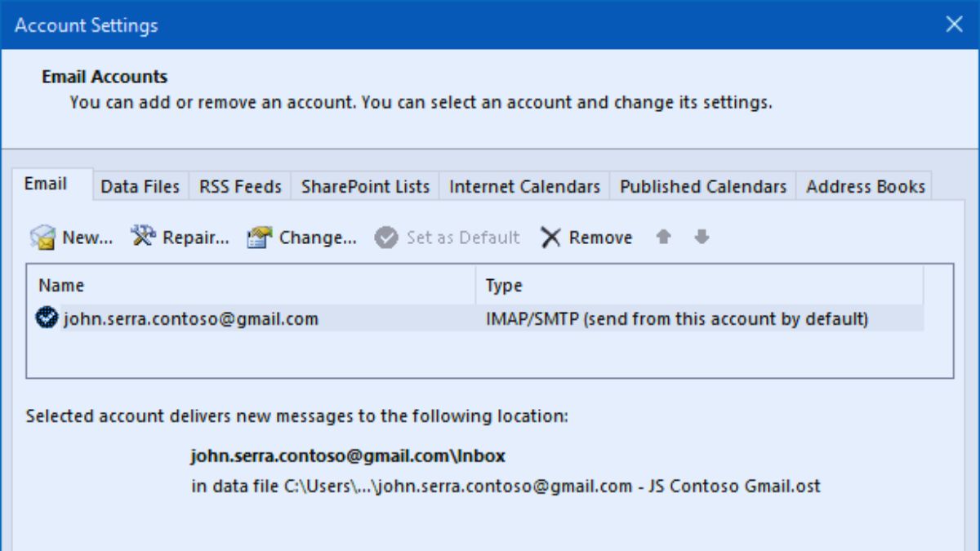The image size is (980, 551).
Task: Open the RSS Feeds tab
Action: (x=240, y=187)
